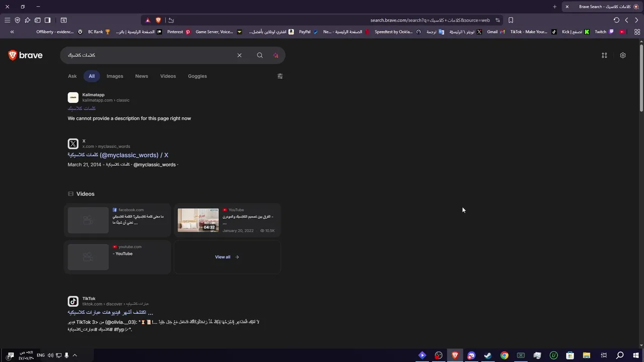Viewport: 644px width, 362px height.
Task: Click the Brave logo on the search page
Action: pos(26,55)
